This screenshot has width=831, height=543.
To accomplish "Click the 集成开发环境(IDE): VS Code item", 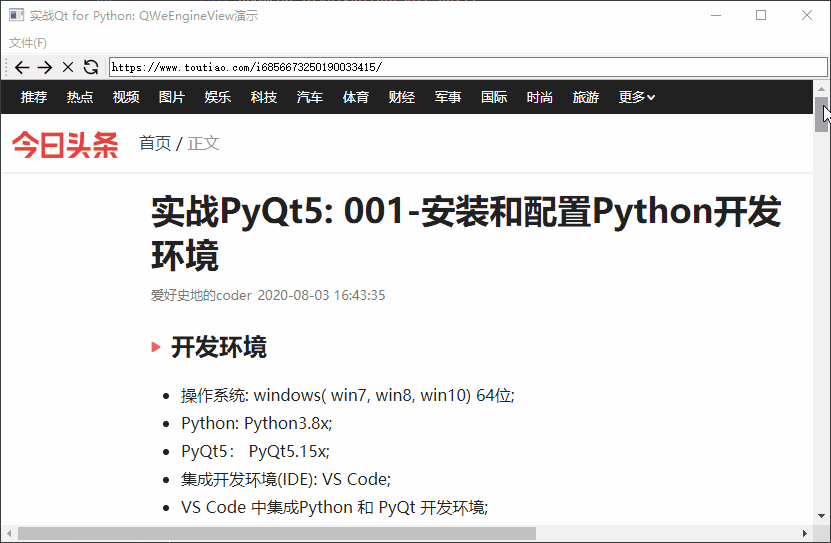I will point(286,479).
